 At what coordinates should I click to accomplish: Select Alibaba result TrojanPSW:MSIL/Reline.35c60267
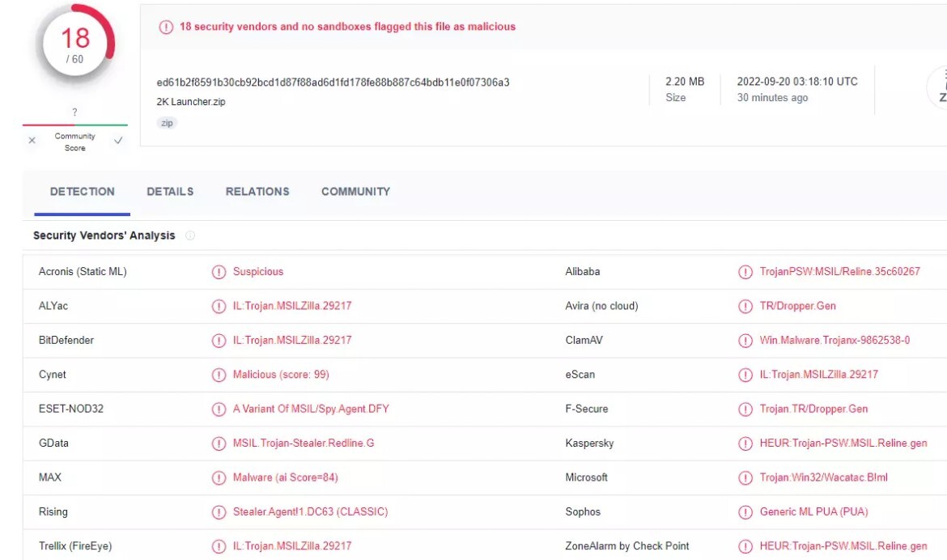point(839,271)
